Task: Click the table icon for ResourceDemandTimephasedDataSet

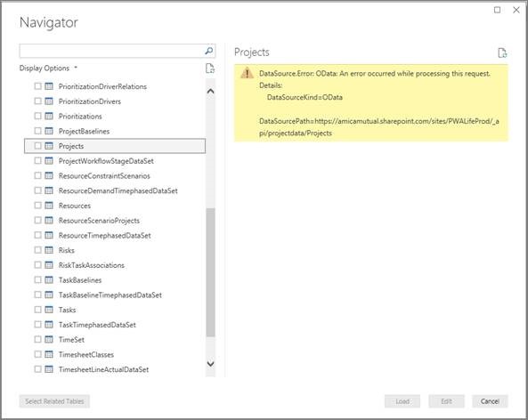Action: pyautogui.click(x=49, y=190)
